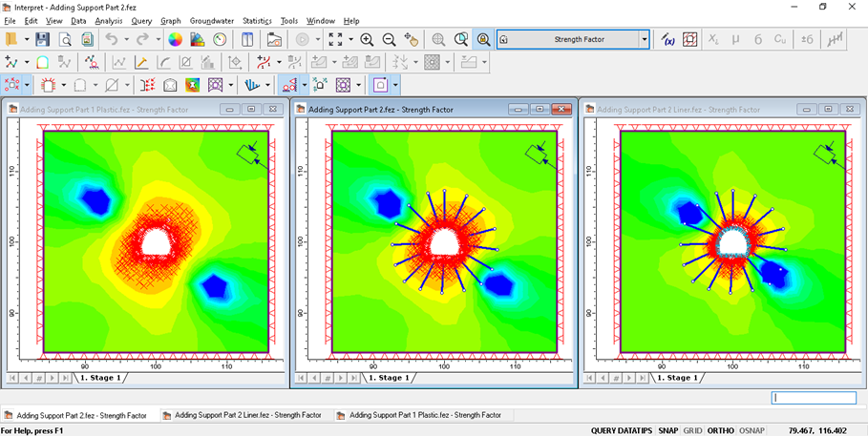Select Stage 1 tab in Plastic window
This screenshot has width=868, height=436.
pos(100,378)
